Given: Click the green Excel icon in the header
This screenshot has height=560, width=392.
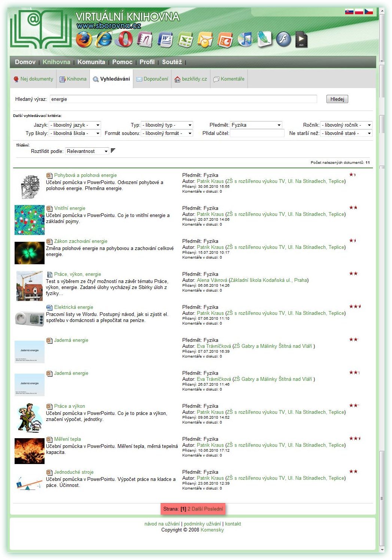Looking at the screenshot, I should (185, 39).
